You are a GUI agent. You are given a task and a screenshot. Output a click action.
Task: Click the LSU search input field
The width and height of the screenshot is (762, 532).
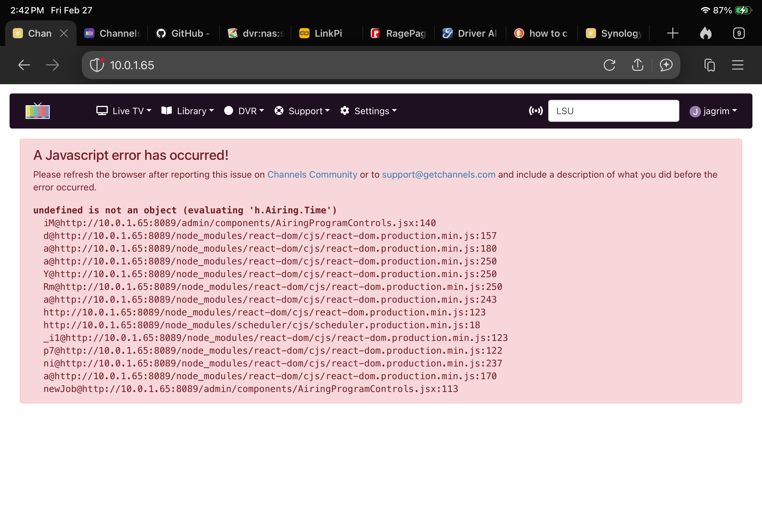click(x=613, y=111)
